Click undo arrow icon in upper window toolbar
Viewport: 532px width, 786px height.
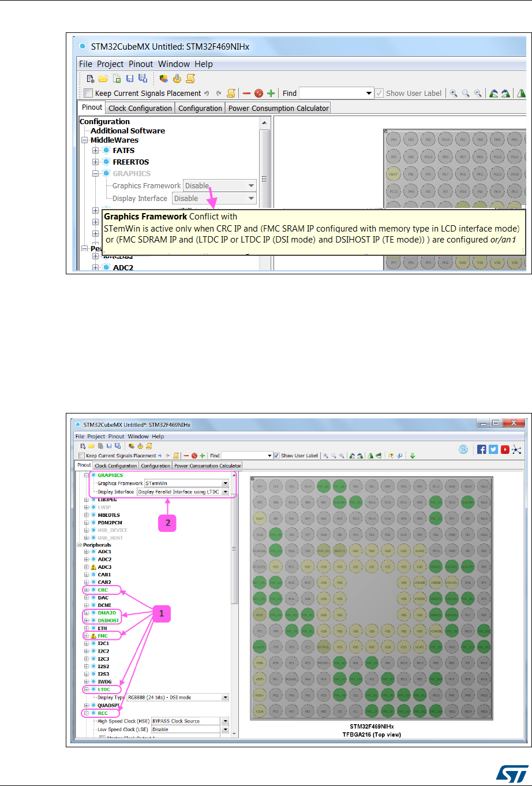coord(207,93)
